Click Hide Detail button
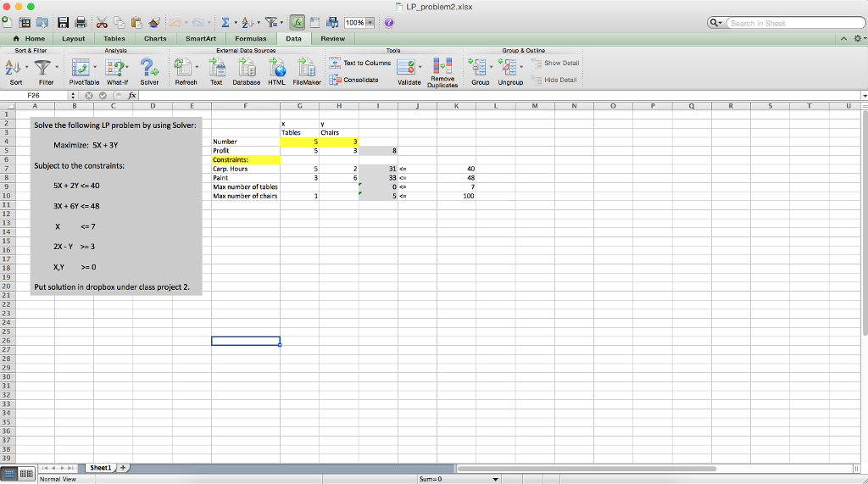 pyautogui.click(x=554, y=80)
